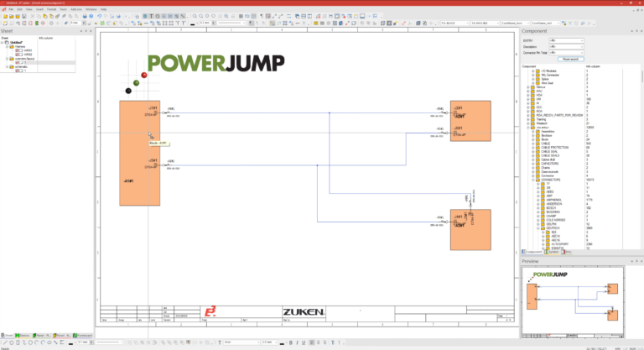Switch to the Symbol tab at panel bottom
Screen dimensions: 644x350
[x=552, y=252]
